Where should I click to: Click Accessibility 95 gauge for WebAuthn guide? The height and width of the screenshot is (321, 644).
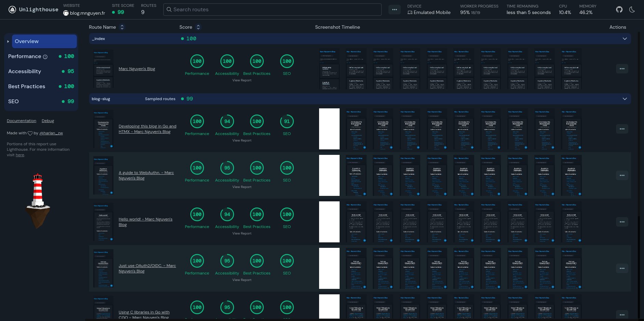[227, 168]
